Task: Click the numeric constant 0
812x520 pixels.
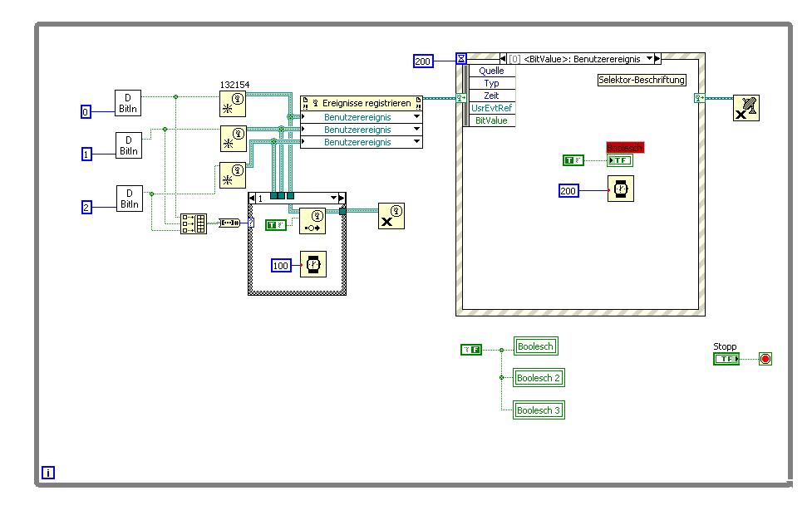Action: (86, 111)
